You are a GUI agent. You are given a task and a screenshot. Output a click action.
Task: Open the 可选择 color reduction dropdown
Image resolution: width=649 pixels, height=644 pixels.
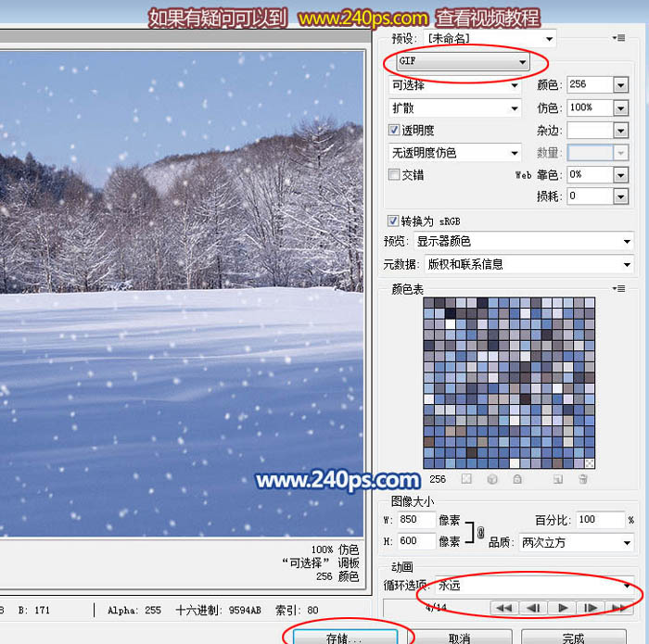click(x=455, y=85)
